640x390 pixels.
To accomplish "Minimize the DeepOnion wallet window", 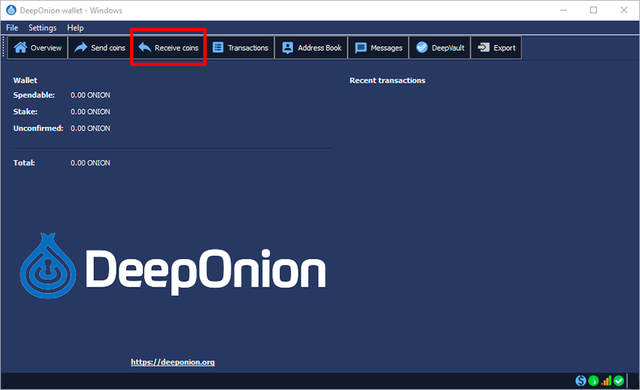I will coord(564,10).
